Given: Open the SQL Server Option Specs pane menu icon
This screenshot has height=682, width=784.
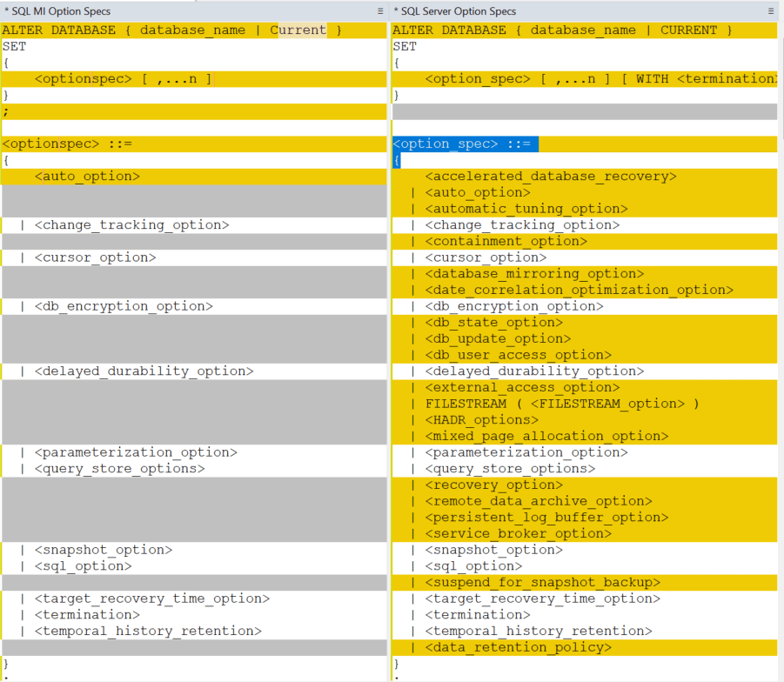Looking at the screenshot, I should tap(770, 11).
